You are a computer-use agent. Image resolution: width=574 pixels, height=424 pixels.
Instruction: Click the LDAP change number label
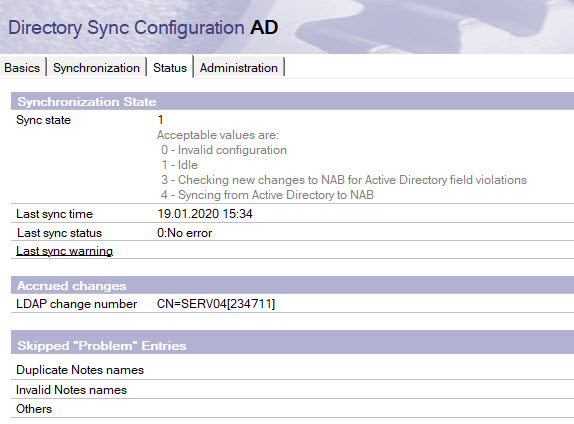pyautogui.click(x=77, y=304)
